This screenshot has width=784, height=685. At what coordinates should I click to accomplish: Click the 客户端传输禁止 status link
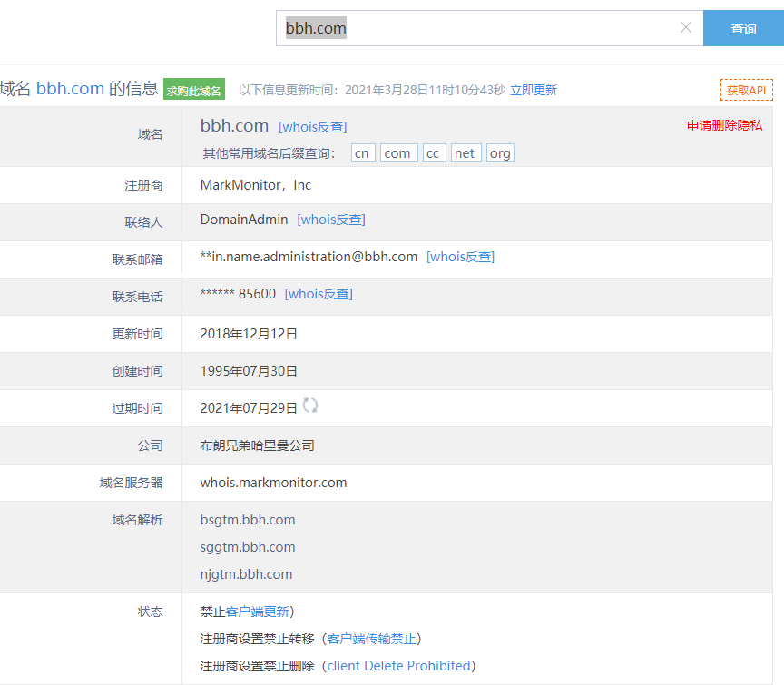[x=371, y=639]
